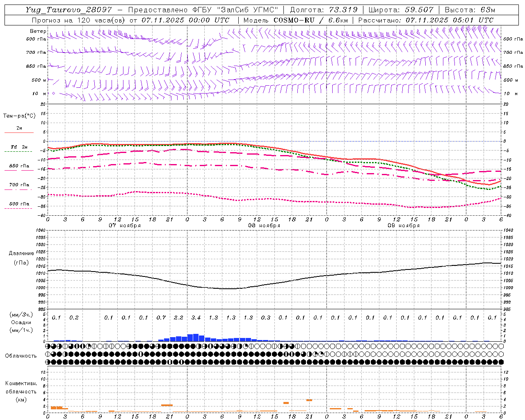Click the 2.2 precipitation value
Viewport: 525px width, 420px height.
click(178, 318)
